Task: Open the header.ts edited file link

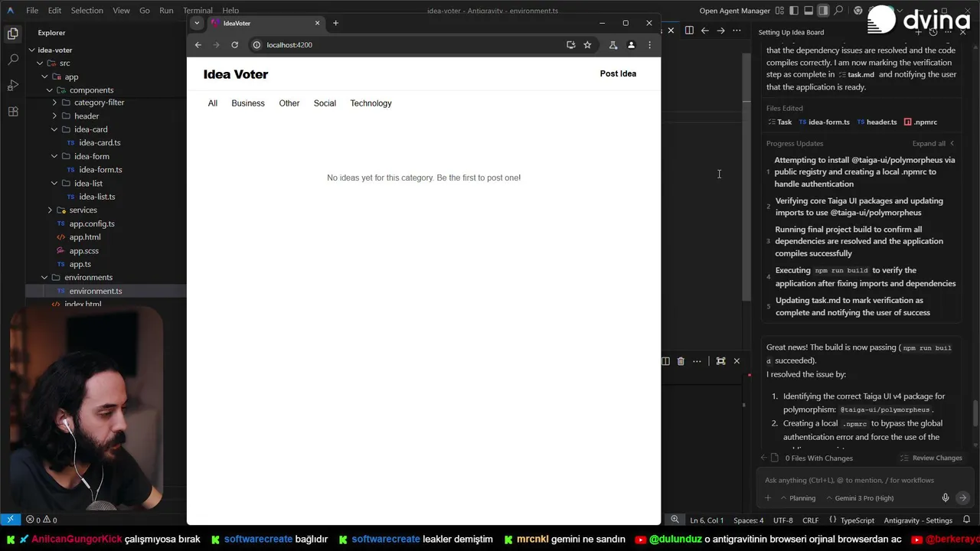Action: (877, 122)
